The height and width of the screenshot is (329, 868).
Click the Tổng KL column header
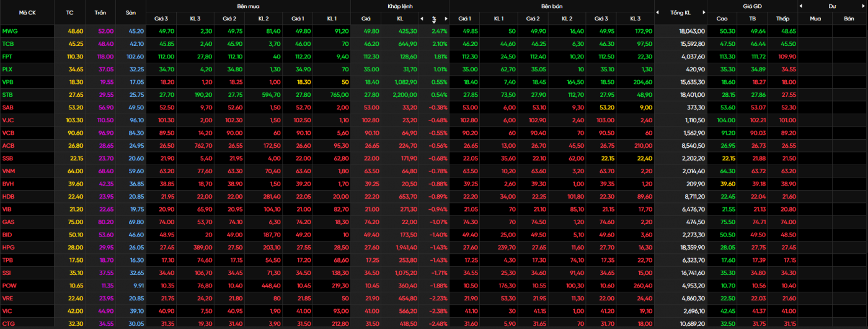(x=681, y=12)
